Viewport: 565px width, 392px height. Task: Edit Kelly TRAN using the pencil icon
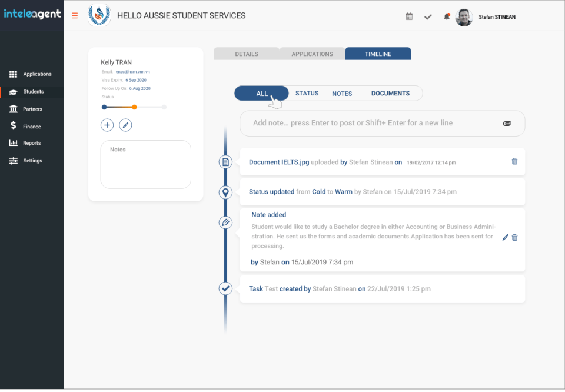click(x=125, y=125)
